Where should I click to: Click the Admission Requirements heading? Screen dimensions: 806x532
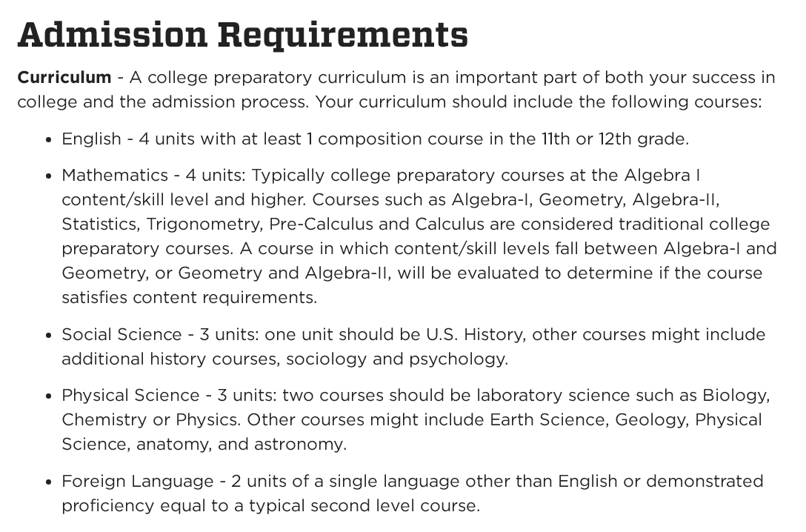pyautogui.click(x=242, y=35)
